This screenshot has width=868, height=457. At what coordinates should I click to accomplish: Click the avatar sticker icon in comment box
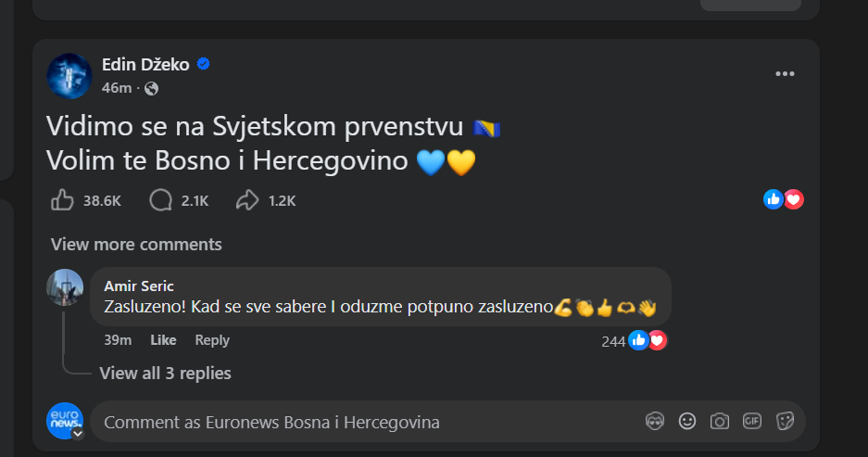click(655, 422)
